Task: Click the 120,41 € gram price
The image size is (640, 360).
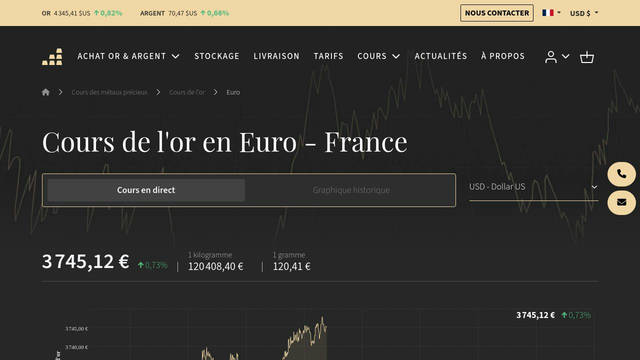Action: pyautogui.click(x=291, y=266)
